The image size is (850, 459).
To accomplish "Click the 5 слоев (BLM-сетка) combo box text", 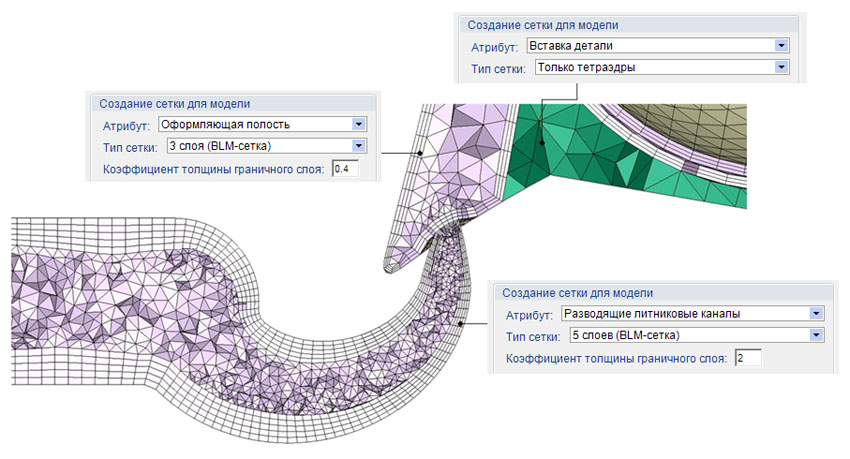I will 626,335.
